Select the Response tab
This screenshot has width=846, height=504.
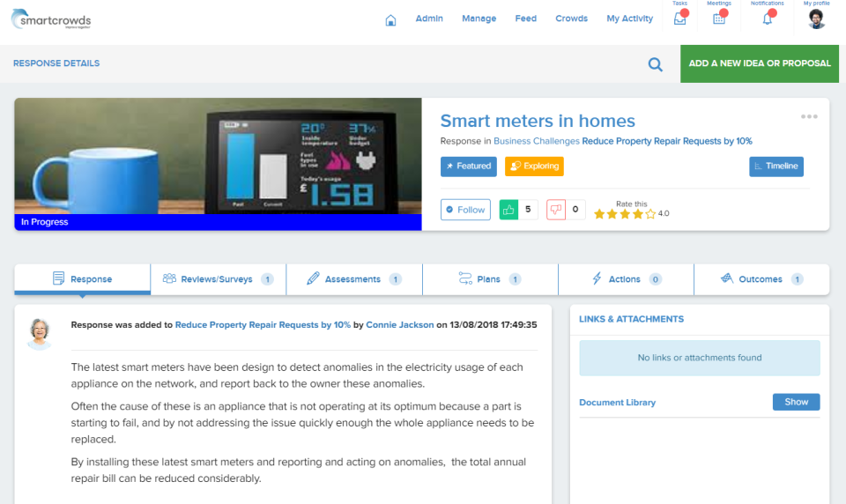(83, 279)
